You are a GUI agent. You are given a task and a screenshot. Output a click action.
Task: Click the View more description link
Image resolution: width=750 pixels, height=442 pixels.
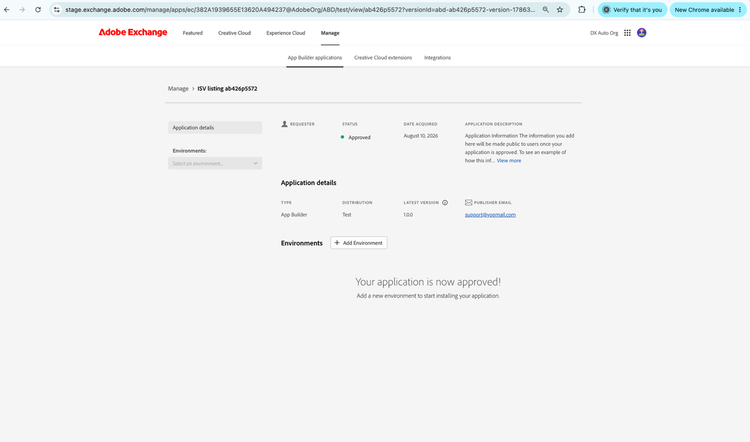click(x=509, y=161)
